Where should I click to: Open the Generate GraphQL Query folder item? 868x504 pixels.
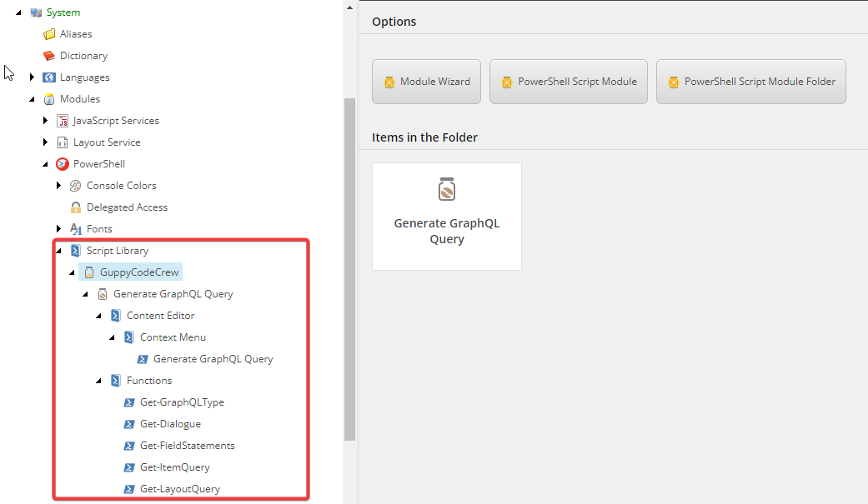pyautogui.click(x=447, y=216)
